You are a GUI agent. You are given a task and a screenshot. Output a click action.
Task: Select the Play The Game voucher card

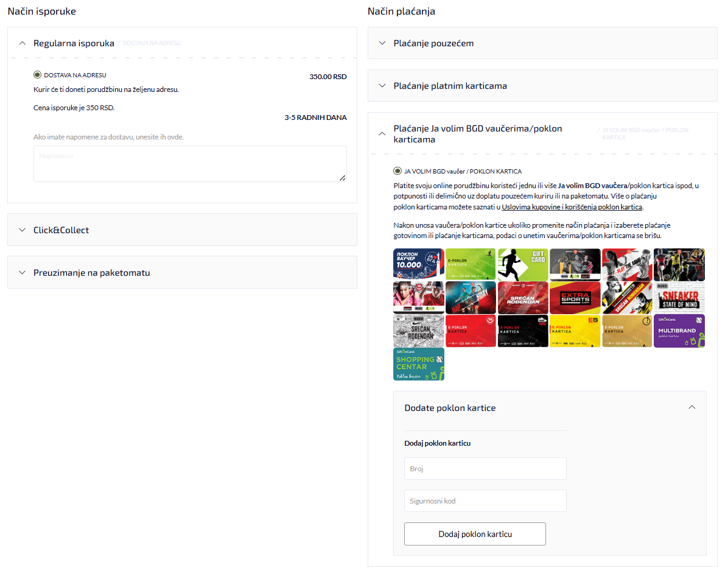[x=626, y=262]
